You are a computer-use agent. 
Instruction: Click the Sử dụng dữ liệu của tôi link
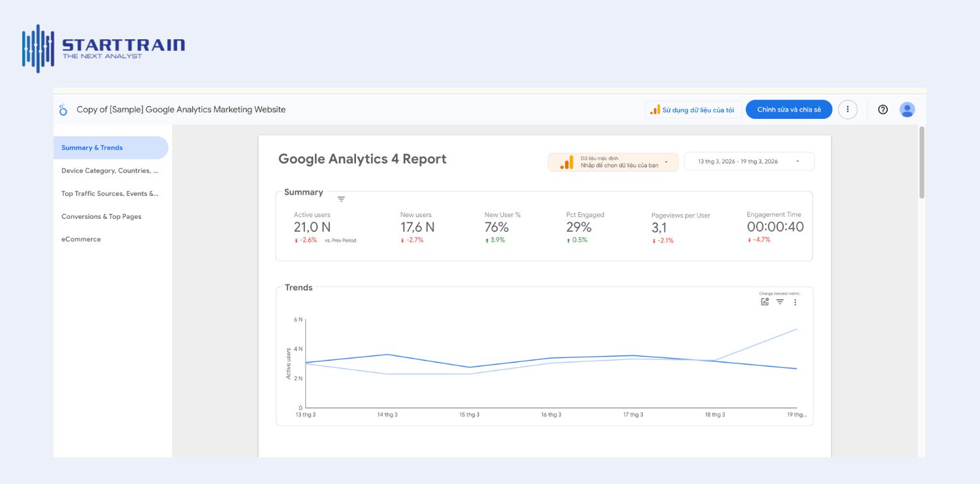693,109
